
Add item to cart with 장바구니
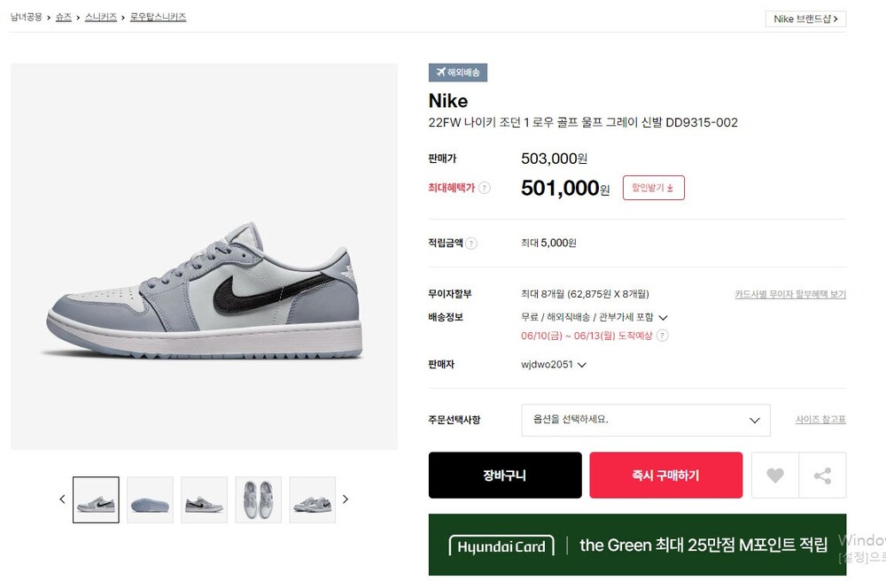[505, 476]
